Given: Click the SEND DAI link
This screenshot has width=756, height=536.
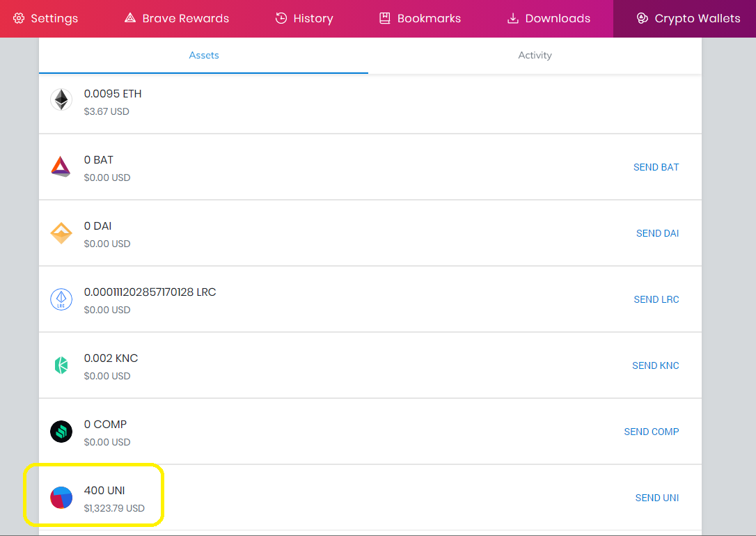Looking at the screenshot, I should pyautogui.click(x=657, y=233).
